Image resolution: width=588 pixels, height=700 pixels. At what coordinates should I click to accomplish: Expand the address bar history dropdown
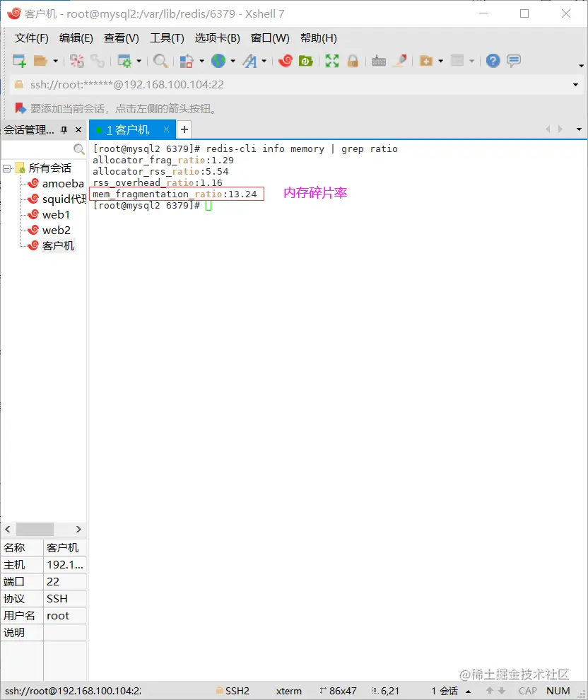click(575, 85)
